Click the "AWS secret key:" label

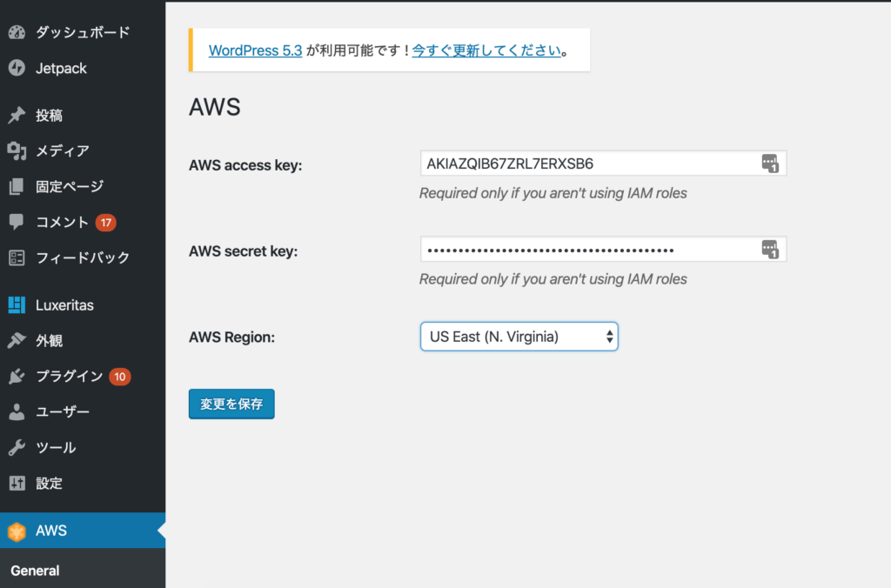click(244, 251)
